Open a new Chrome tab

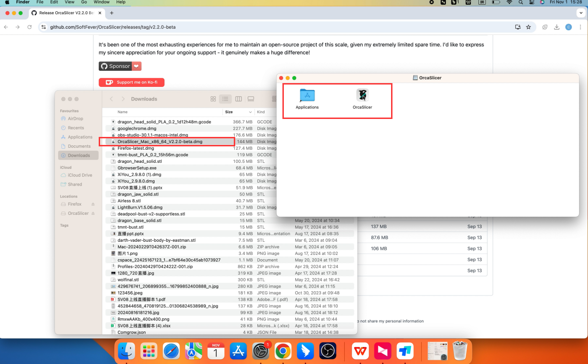[111, 13]
